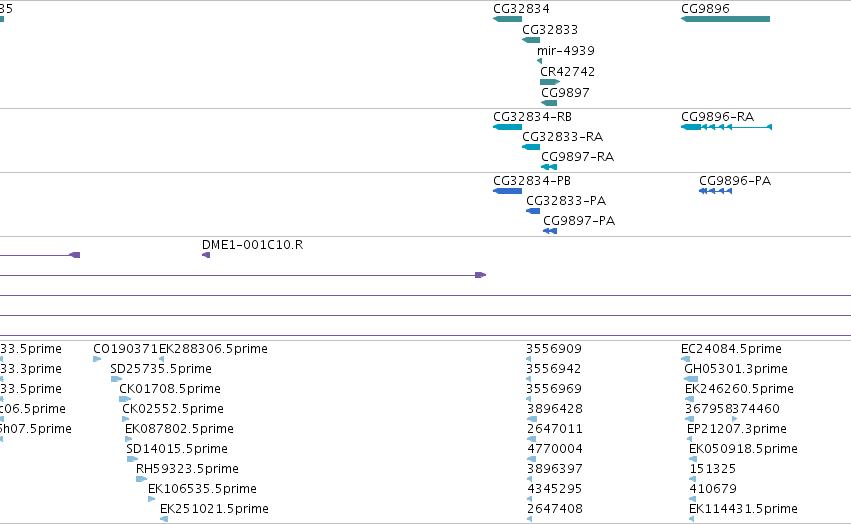The image size is (851, 524).
Task: Click the 367958374460 feature label
Action: coord(732,409)
